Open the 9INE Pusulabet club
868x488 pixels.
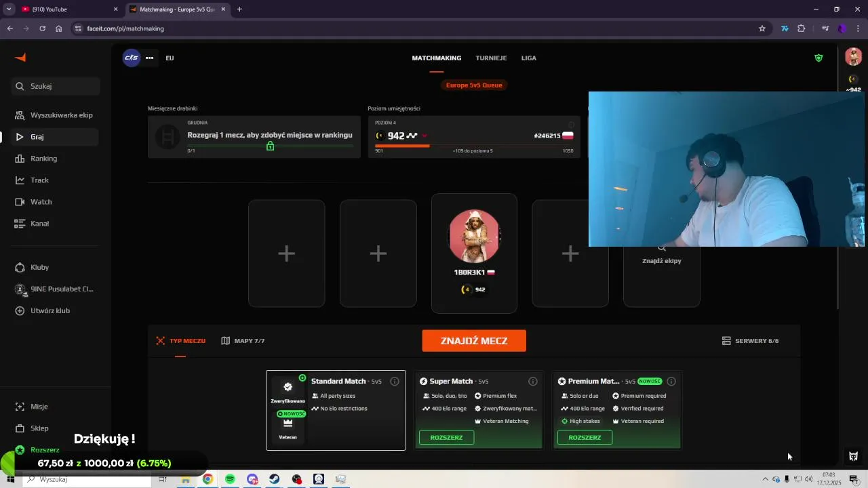[x=56, y=289]
